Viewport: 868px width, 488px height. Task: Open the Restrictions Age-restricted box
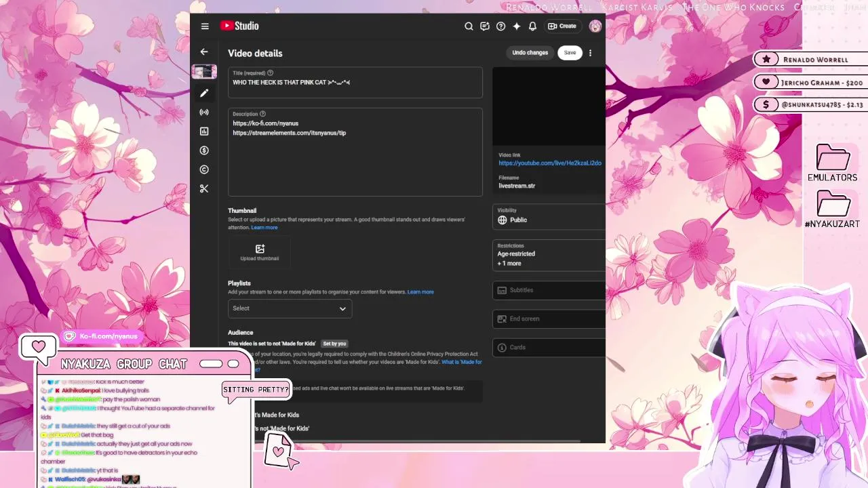coord(549,255)
